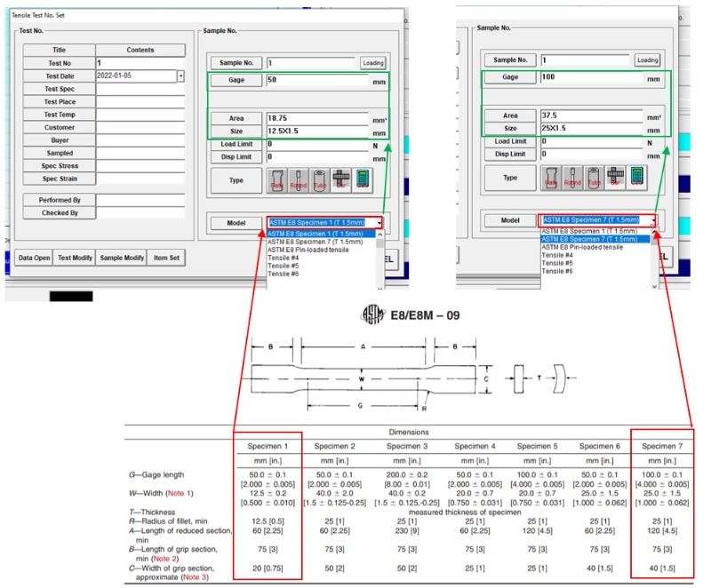
Task: Click Loading button in Gage 100 dialog
Action: click(648, 60)
